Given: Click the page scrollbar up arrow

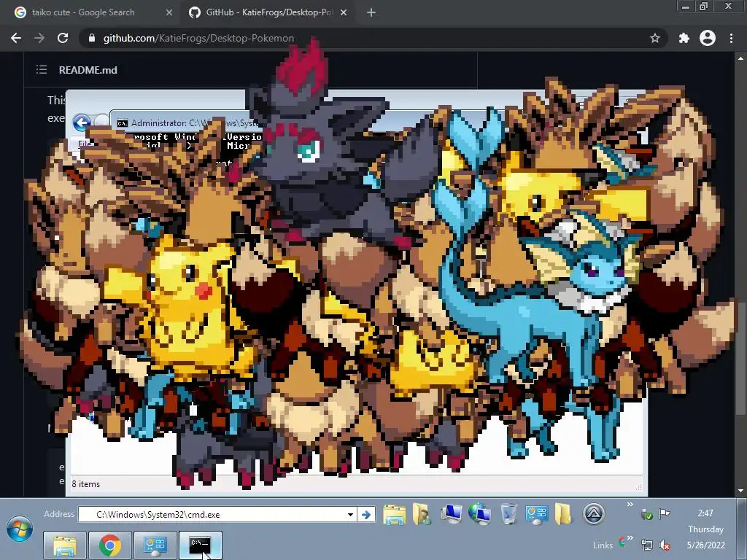Looking at the screenshot, I should click(x=740, y=58).
